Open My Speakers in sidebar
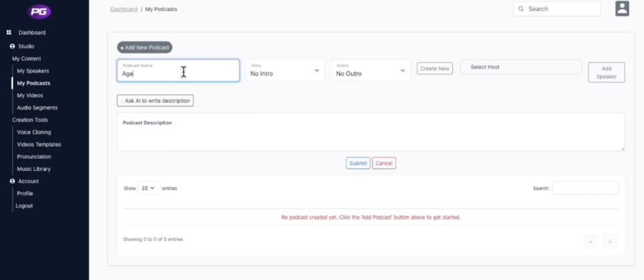 (x=33, y=71)
